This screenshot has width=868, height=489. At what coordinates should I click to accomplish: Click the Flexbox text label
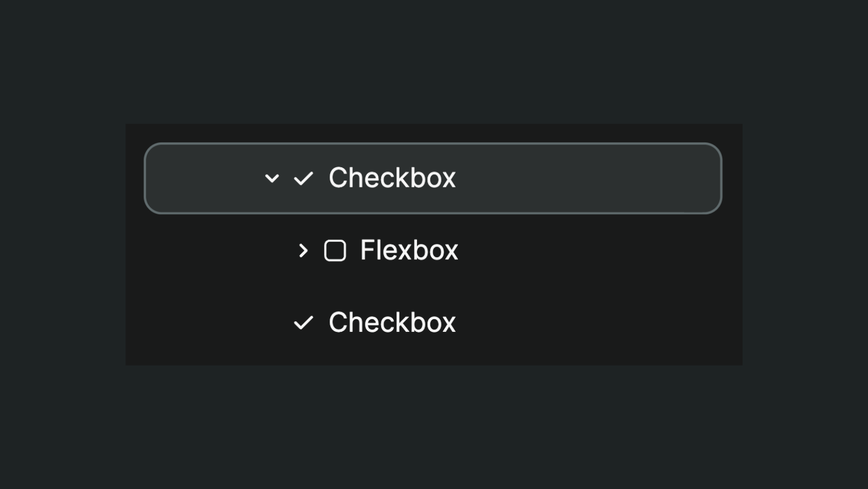(409, 250)
